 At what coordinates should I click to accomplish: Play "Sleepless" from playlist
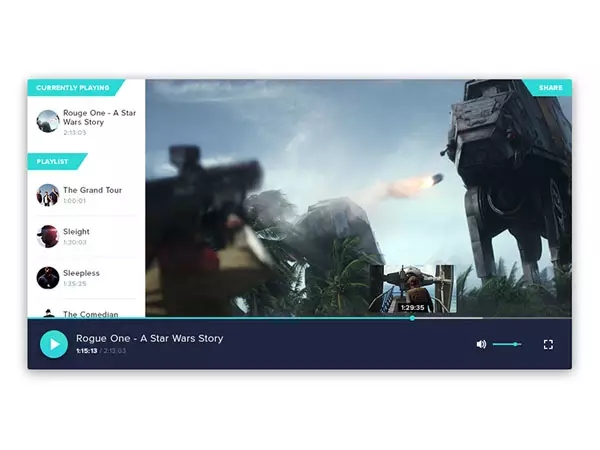(x=81, y=273)
